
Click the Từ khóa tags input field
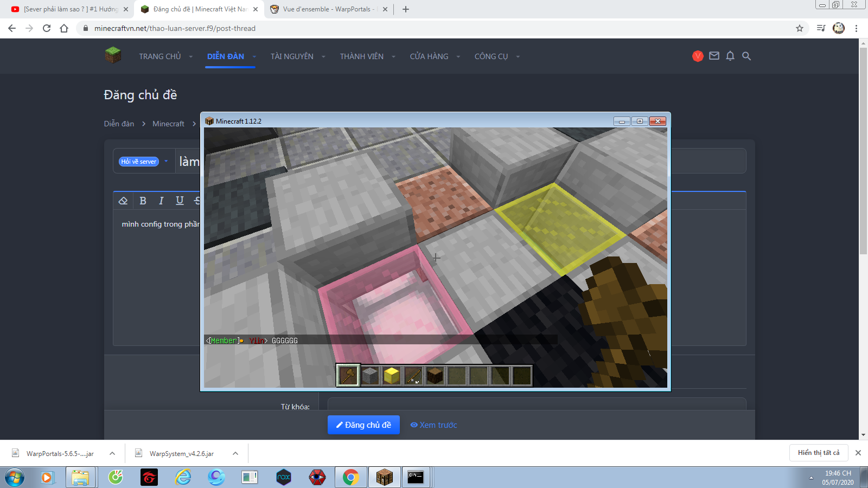tap(537, 404)
